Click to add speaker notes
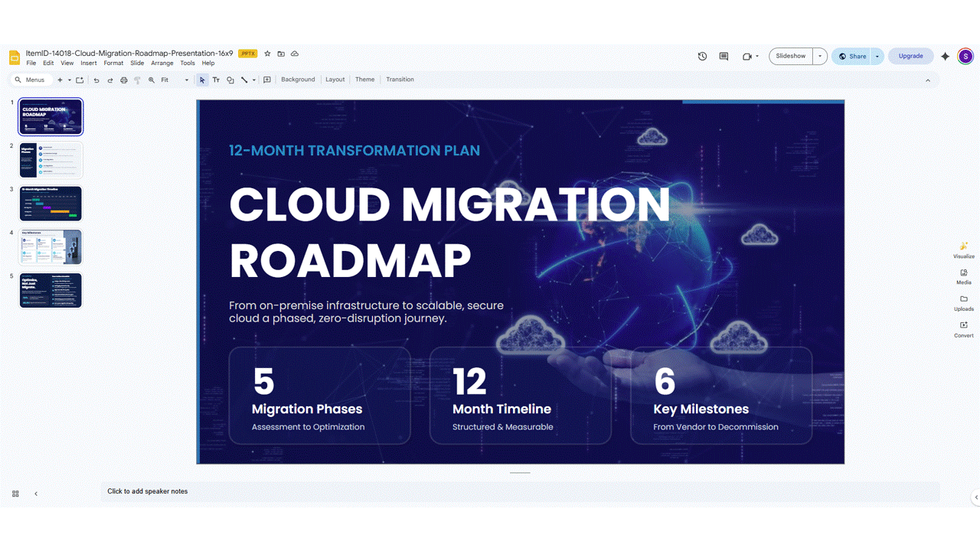The height and width of the screenshot is (551, 980). (520, 491)
